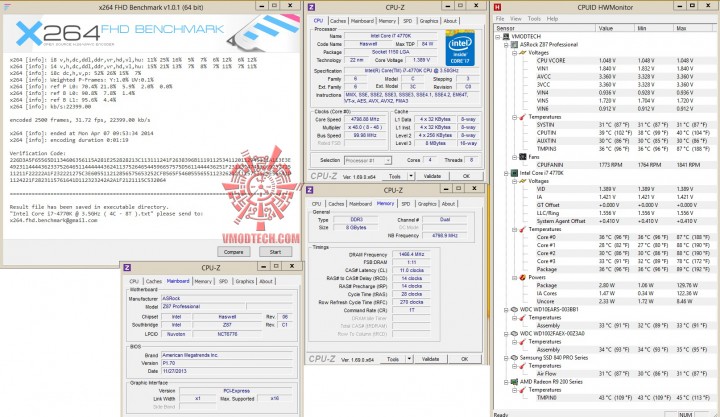
Task: Open the Tools menu in HWMonitor
Action: point(534,19)
